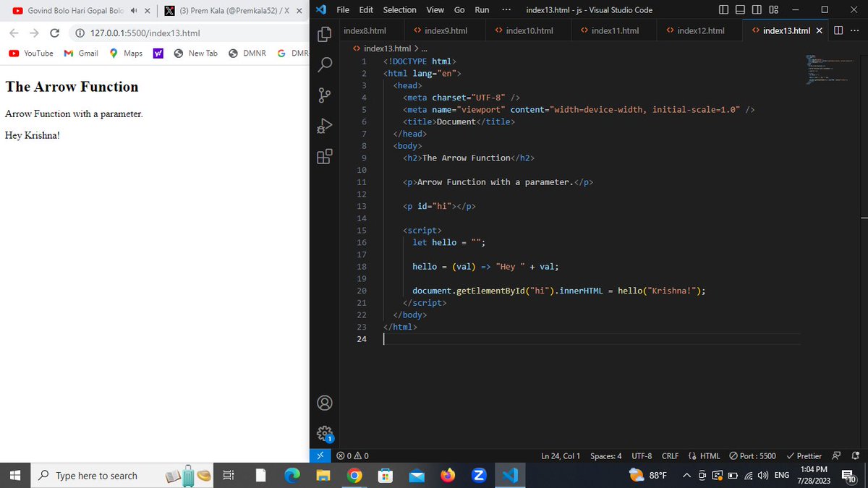Change indentation setting Spaces: 4
This screenshot has width=868, height=488.
pos(605,455)
